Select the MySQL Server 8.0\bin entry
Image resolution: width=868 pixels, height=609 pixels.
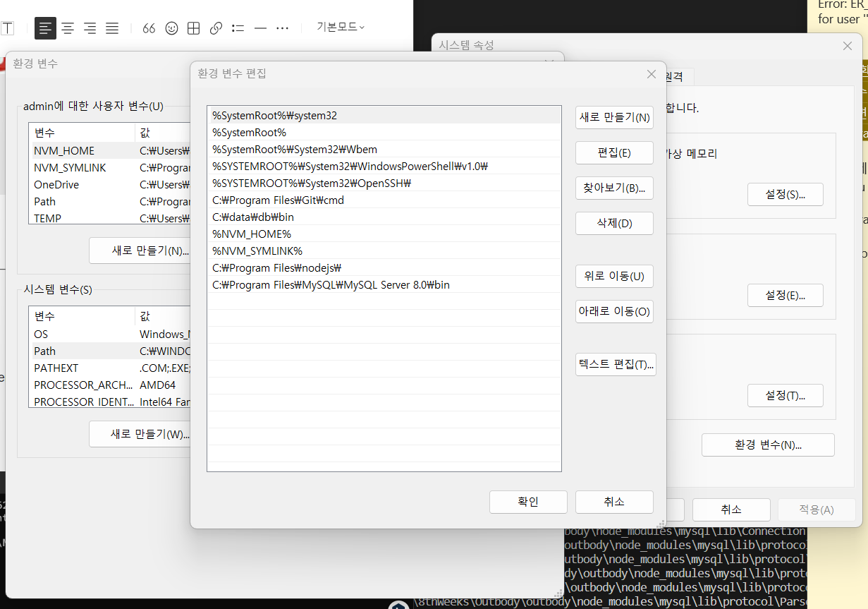pyautogui.click(x=384, y=284)
